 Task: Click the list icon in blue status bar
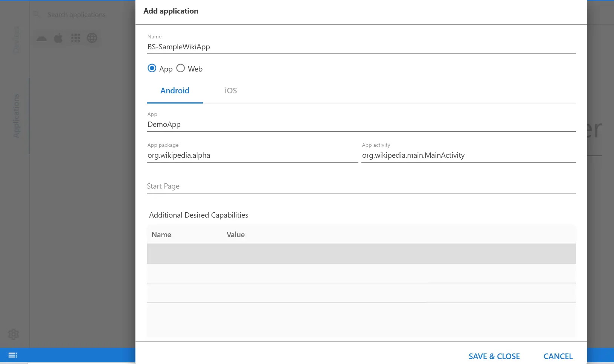[x=13, y=355]
